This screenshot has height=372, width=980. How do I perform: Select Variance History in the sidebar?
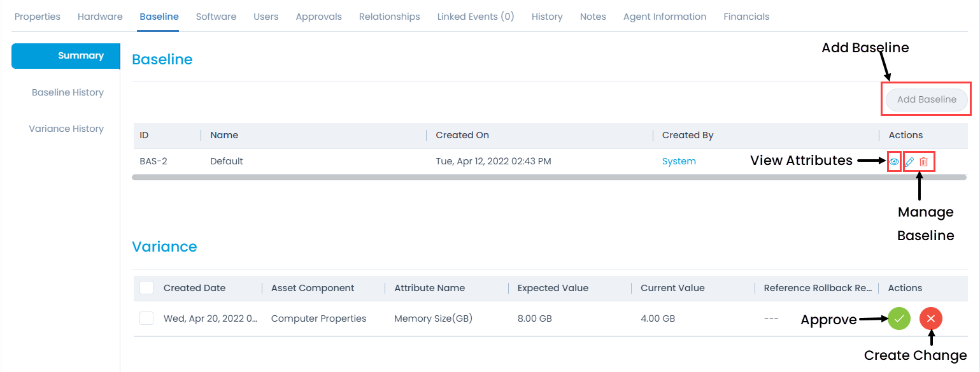[x=66, y=129]
